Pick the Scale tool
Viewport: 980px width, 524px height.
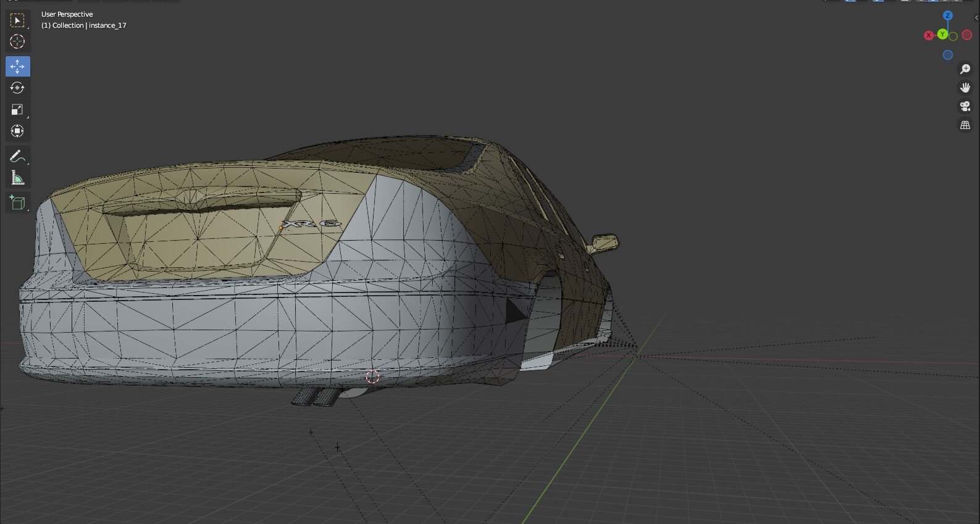[x=17, y=110]
